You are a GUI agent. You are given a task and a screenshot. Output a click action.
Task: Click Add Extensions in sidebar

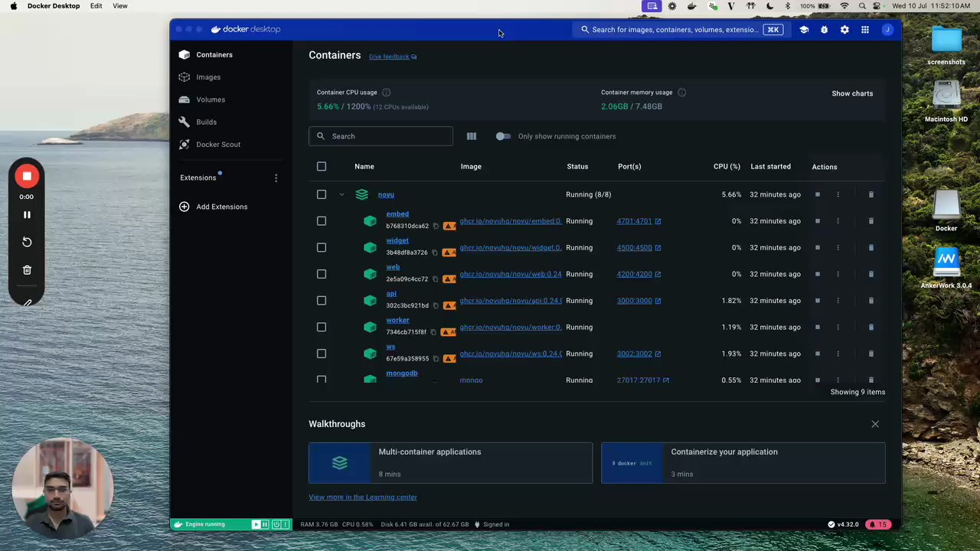pos(214,207)
